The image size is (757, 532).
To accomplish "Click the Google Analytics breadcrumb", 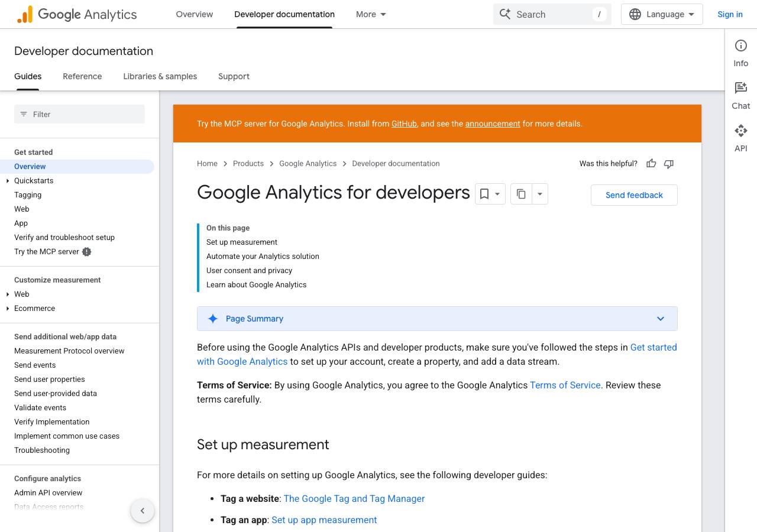I will pyautogui.click(x=308, y=164).
